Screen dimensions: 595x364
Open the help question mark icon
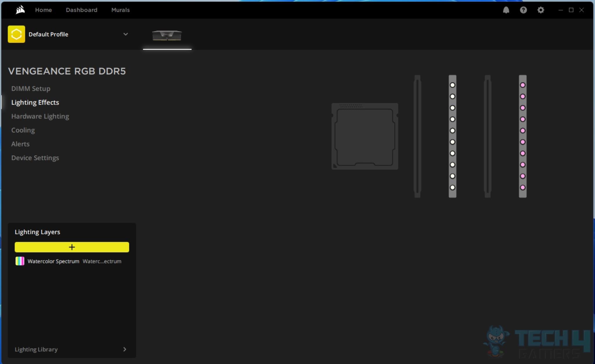523,10
